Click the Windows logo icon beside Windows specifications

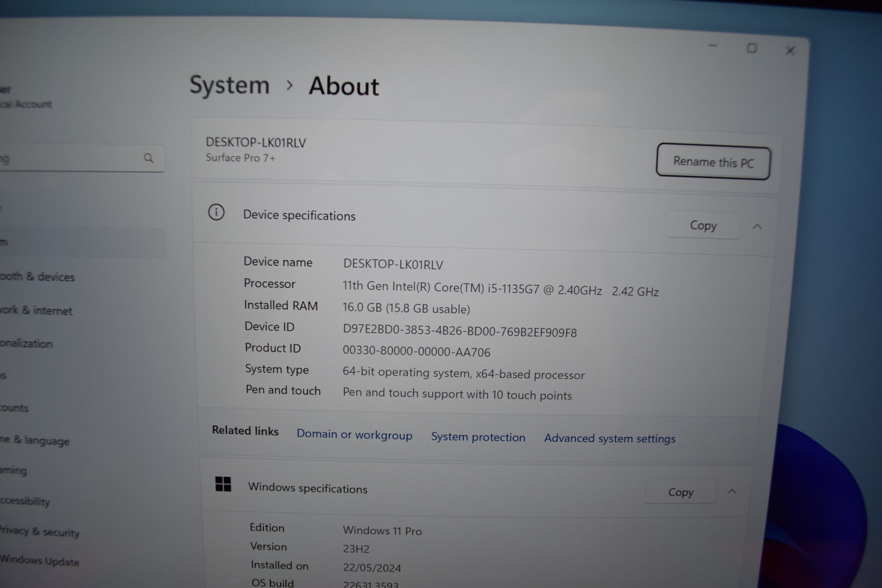[223, 484]
